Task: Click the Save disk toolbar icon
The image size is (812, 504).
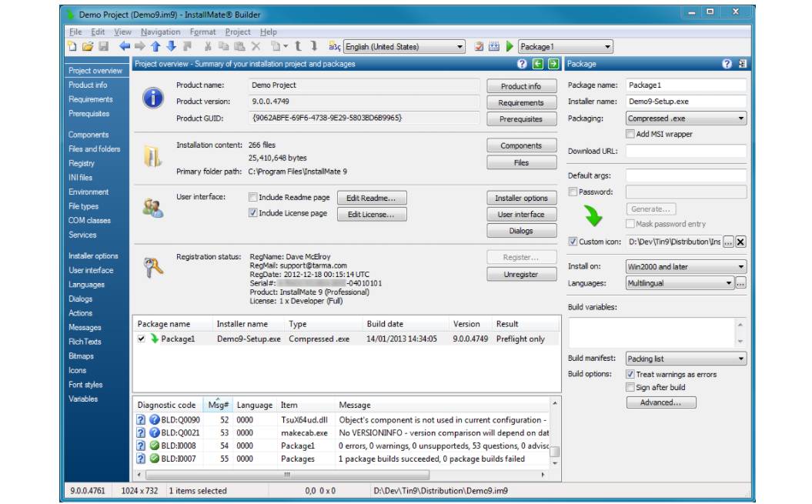Action: tap(104, 47)
